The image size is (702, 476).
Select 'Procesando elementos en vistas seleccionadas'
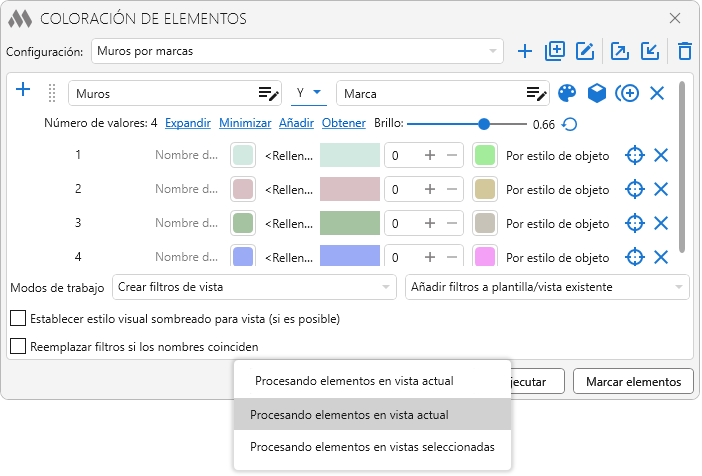372,447
